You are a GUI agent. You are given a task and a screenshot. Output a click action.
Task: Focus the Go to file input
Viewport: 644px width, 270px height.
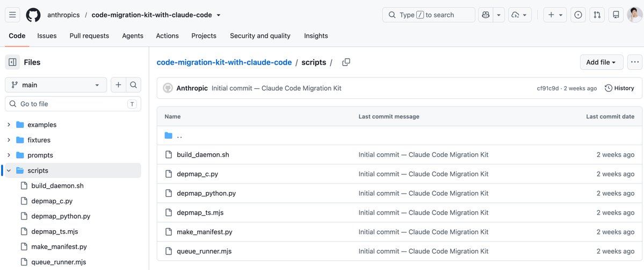click(73, 104)
